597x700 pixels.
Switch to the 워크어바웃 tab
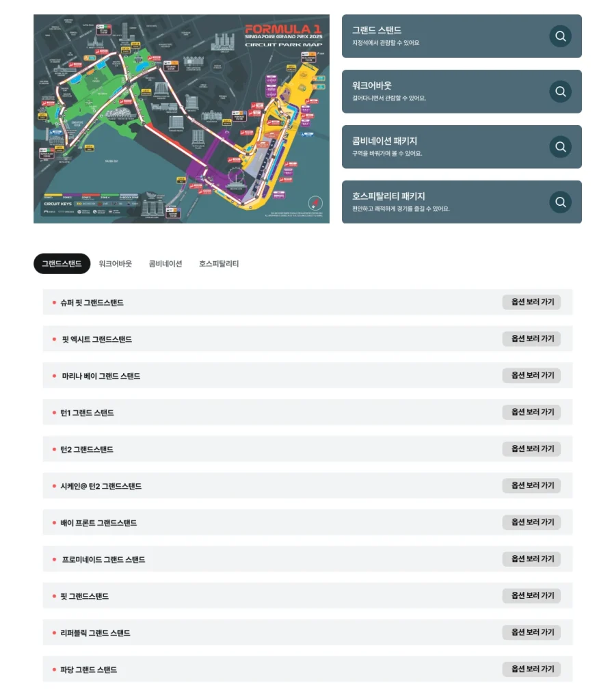pyautogui.click(x=115, y=264)
